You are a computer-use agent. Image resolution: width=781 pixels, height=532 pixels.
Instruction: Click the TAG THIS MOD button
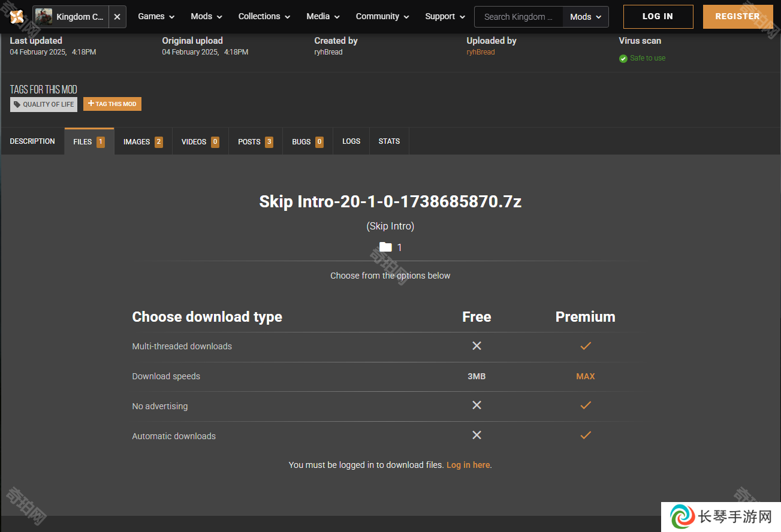[x=112, y=104]
